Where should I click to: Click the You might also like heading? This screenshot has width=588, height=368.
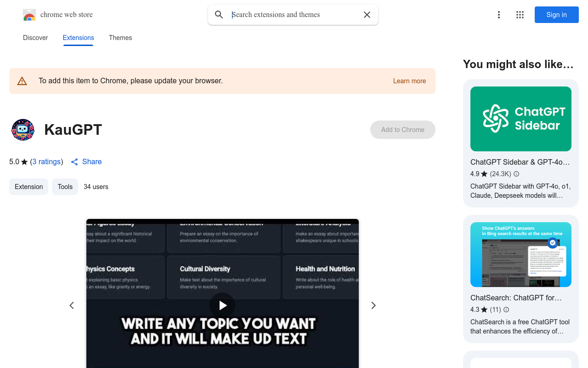click(518, 64)
